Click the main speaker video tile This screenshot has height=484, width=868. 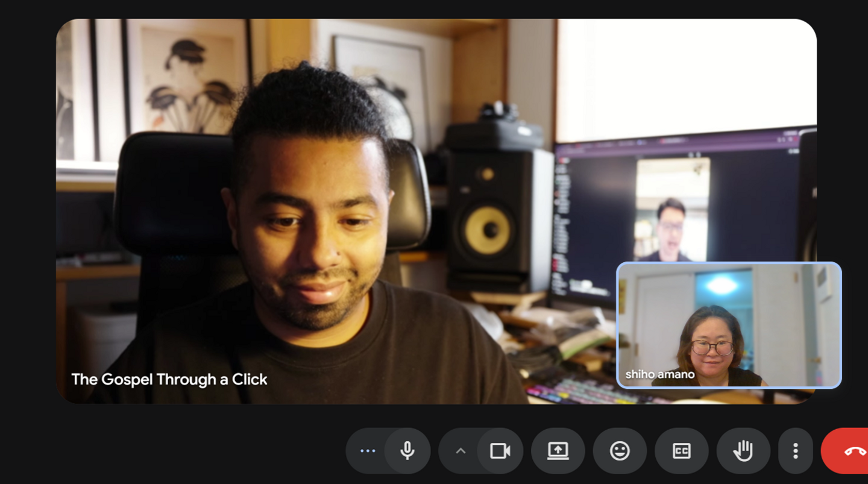pyautogui.click(x=436, y=211)
